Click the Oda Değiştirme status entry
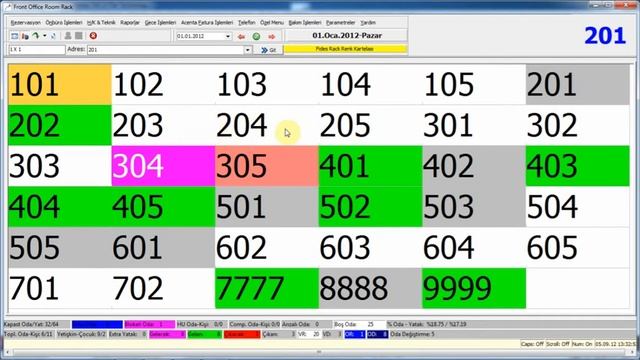Image resolution: width=640 pixels, height=360 pixels. pos(413,334)
